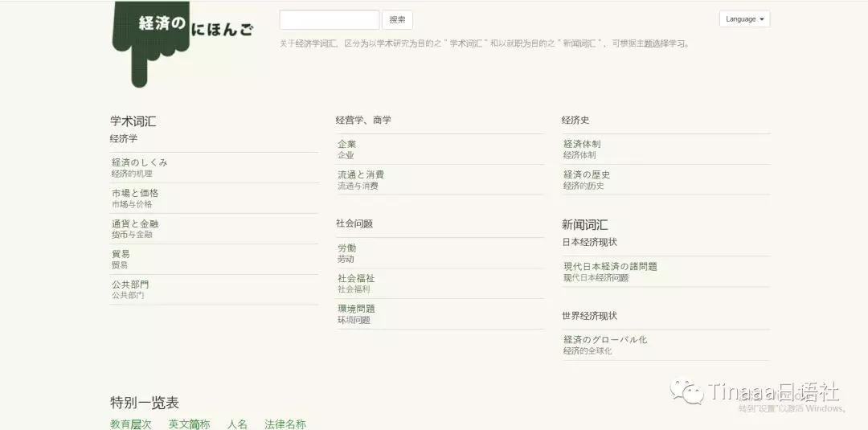This screenshot has width=868, height=430.
Task: Select the 市場と価格 vocabulary topic
Action: (135, 193)
